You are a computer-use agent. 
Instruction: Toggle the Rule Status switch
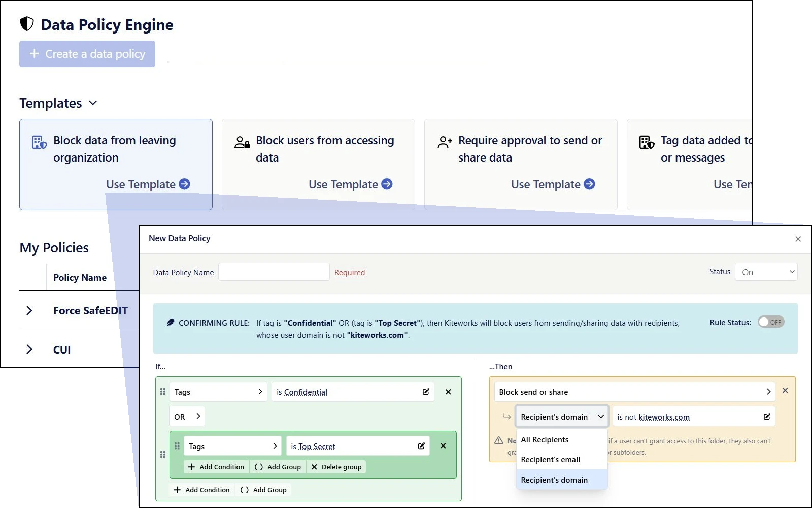pyautogui.click(x=771, y=322)
